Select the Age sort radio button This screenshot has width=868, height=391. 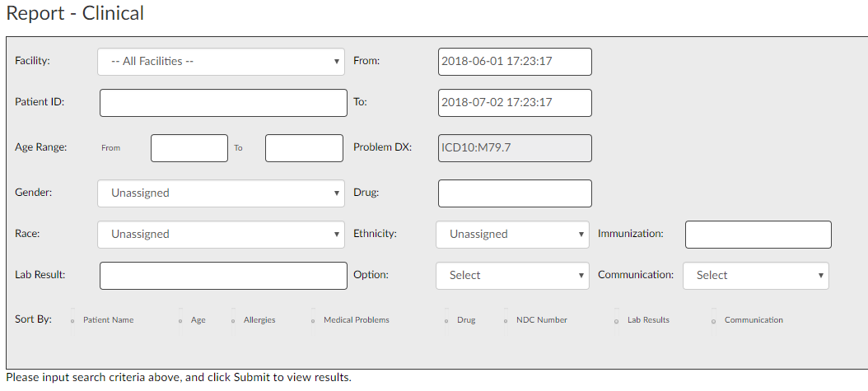pyautogui.click(x=180, y=321)
